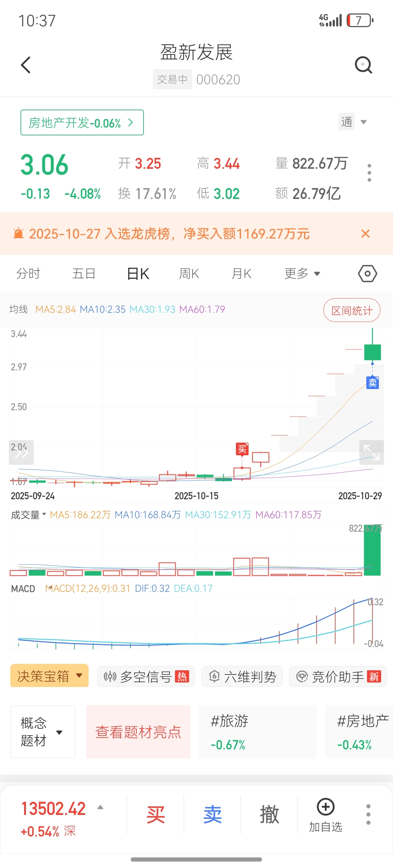
Task: Open 更多 chart period dropdown
Action: pyautogui.click(x=302, y=274)
